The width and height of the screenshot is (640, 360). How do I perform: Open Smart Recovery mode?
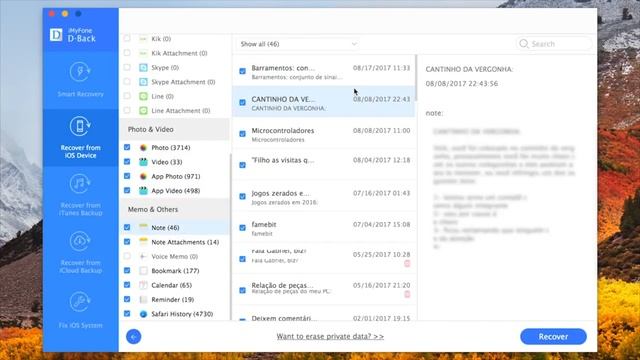pos(80,80)
